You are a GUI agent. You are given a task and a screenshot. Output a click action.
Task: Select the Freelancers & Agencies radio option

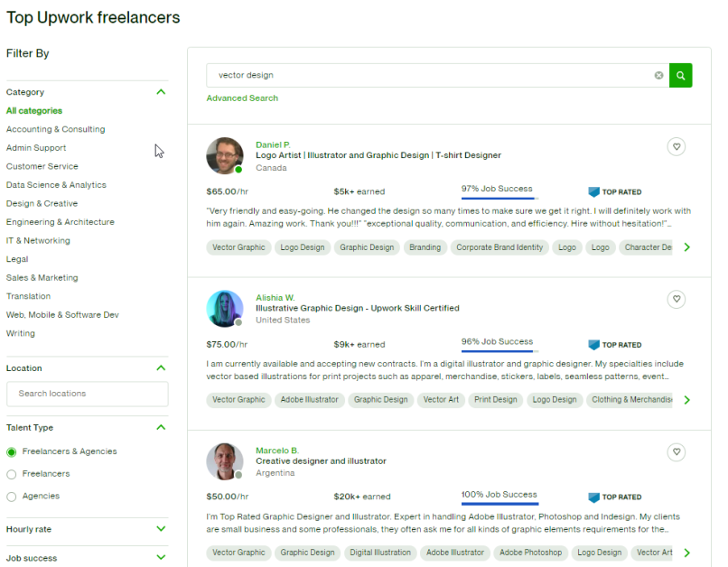pos(12,451)
